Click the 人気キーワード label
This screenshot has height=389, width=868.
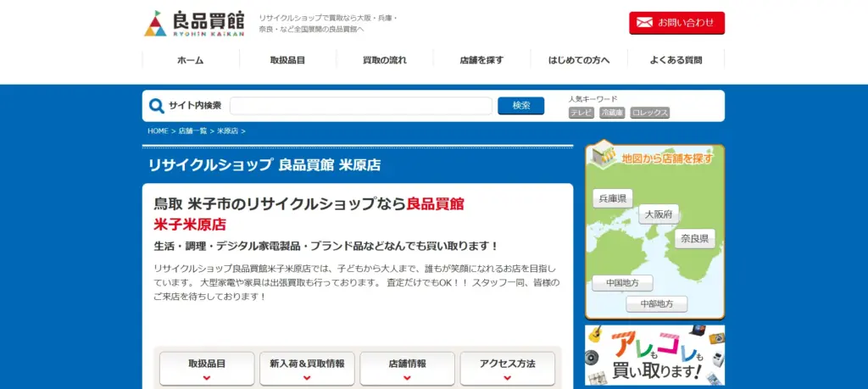[593, 99]
